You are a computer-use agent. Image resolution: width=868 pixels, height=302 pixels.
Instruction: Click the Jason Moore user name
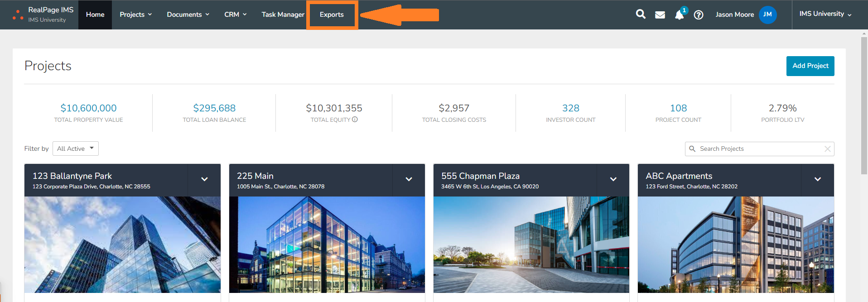coord(734,14)
